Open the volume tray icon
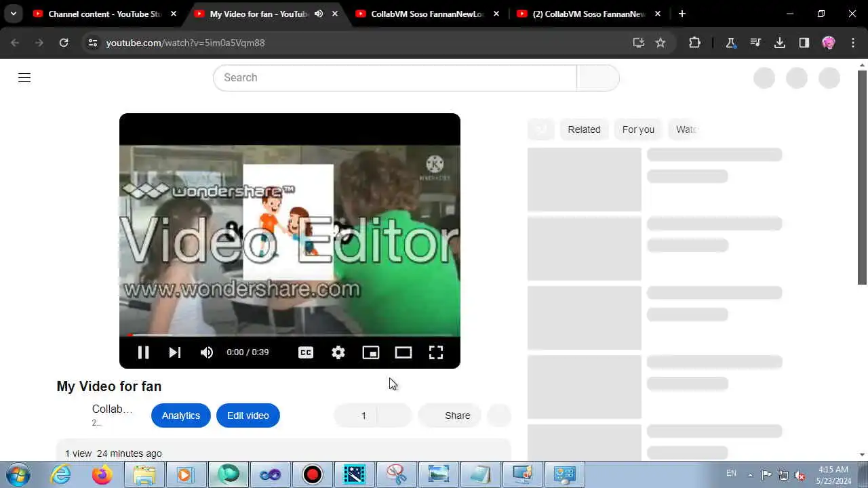Image resolution: width=868 pixels, height=488 pixels. [800, 474]
